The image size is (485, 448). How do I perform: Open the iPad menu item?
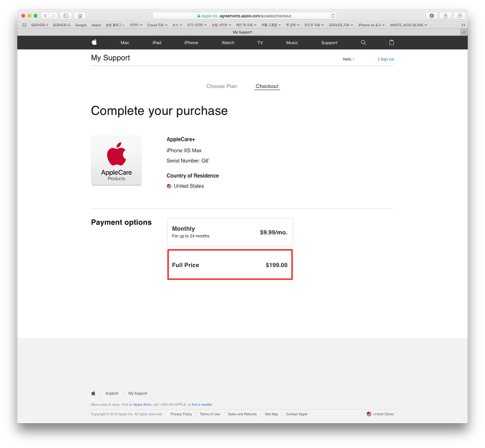tap(157, 43)
